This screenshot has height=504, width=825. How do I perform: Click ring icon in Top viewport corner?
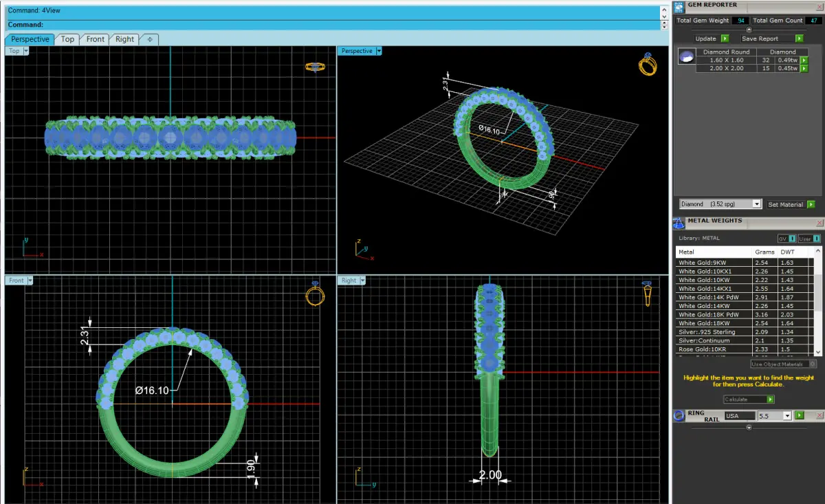pyautogui.click(x=315, y=67)
